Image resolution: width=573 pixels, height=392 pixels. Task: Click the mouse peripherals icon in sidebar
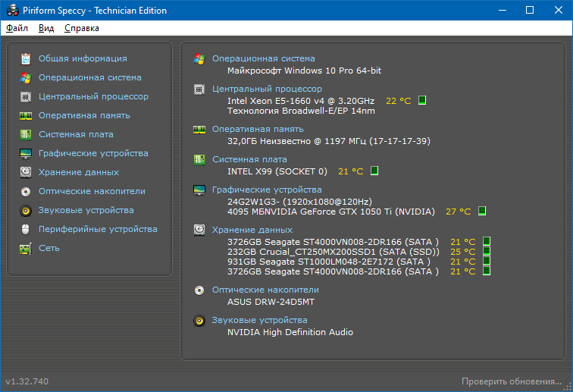(26, 229)
